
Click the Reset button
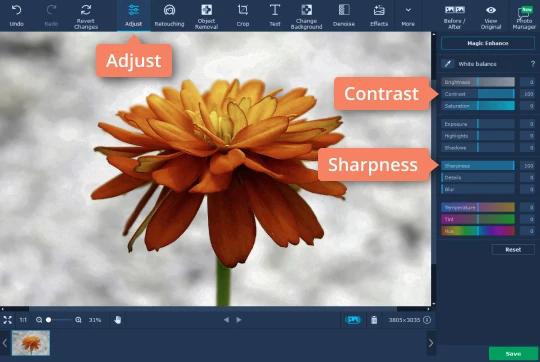point(513,249)
